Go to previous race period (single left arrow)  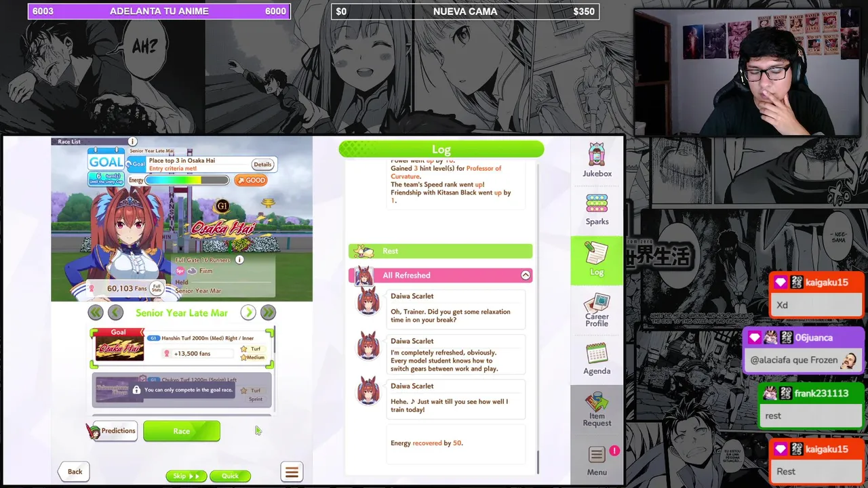tap(115, 312)
